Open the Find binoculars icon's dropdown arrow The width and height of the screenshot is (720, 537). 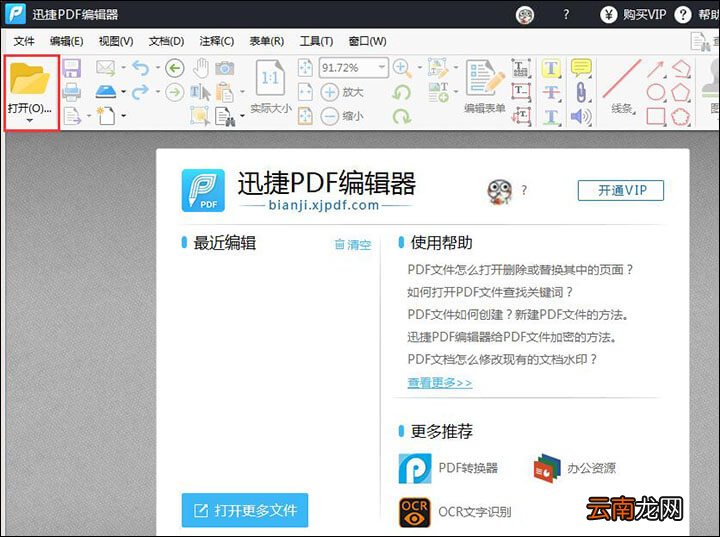coord(242,116)
